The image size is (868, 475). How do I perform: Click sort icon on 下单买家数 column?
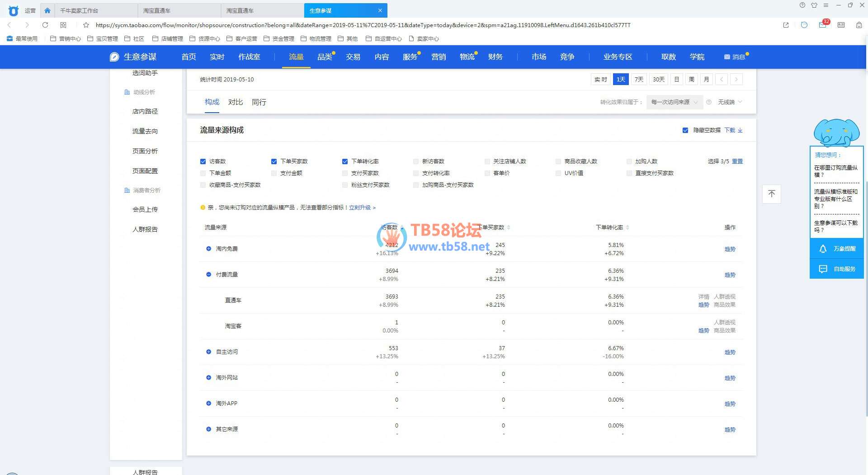pyautogui.click(x=509, y=227)
